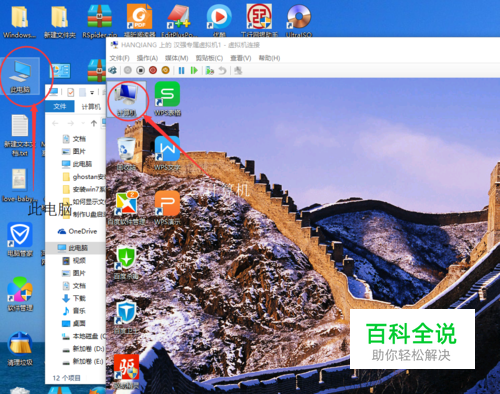Select the orange Foxit PDF reader shortcut

(x=140, y=21)
